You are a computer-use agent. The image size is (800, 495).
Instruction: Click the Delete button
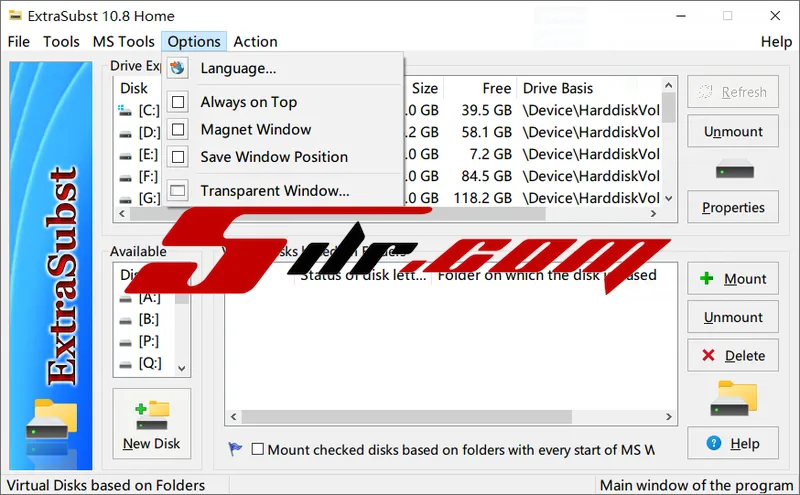(733, 355)
